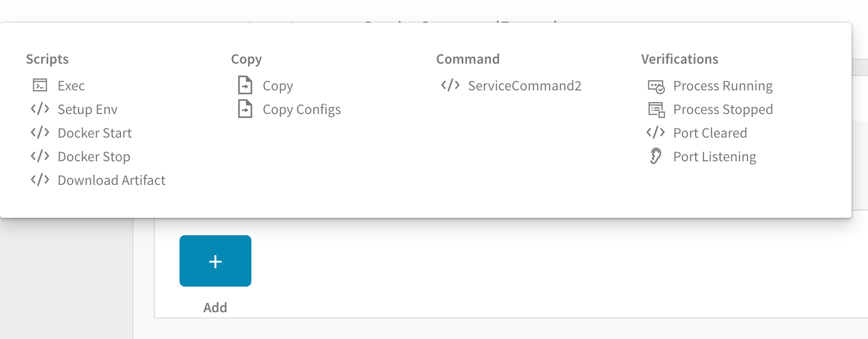
Task: Click the blue plus Add button
Action: 215,261
